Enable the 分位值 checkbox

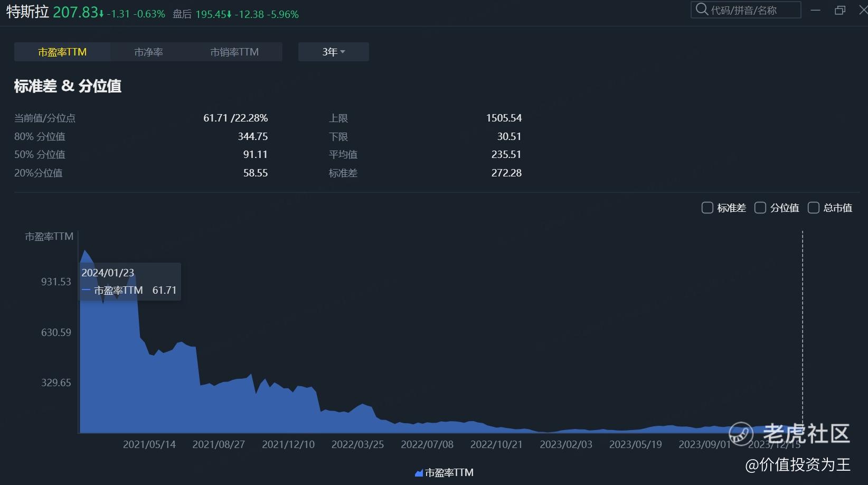pyautogui.click(x=760, y=208)
